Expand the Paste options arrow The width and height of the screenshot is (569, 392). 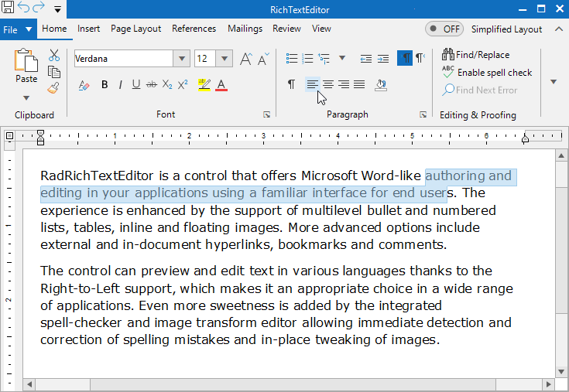click(26, 98)
